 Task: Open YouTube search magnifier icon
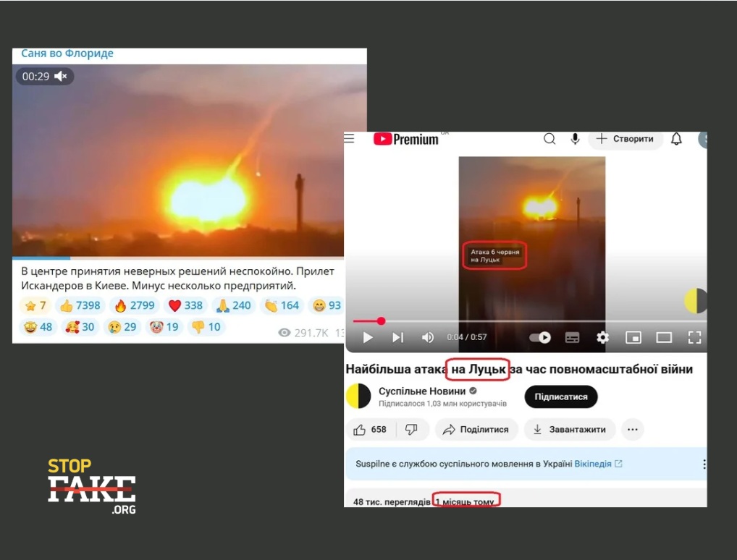point(549,139)
